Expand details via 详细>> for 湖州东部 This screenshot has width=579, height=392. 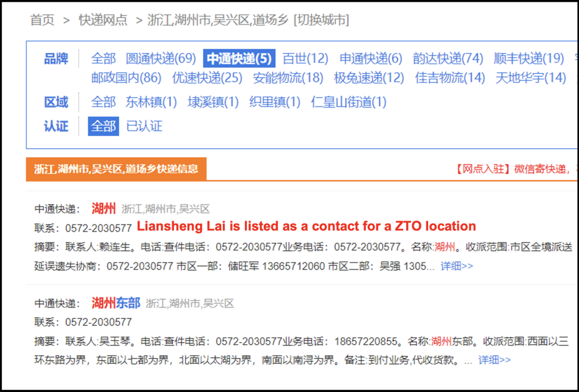(493, 360)
